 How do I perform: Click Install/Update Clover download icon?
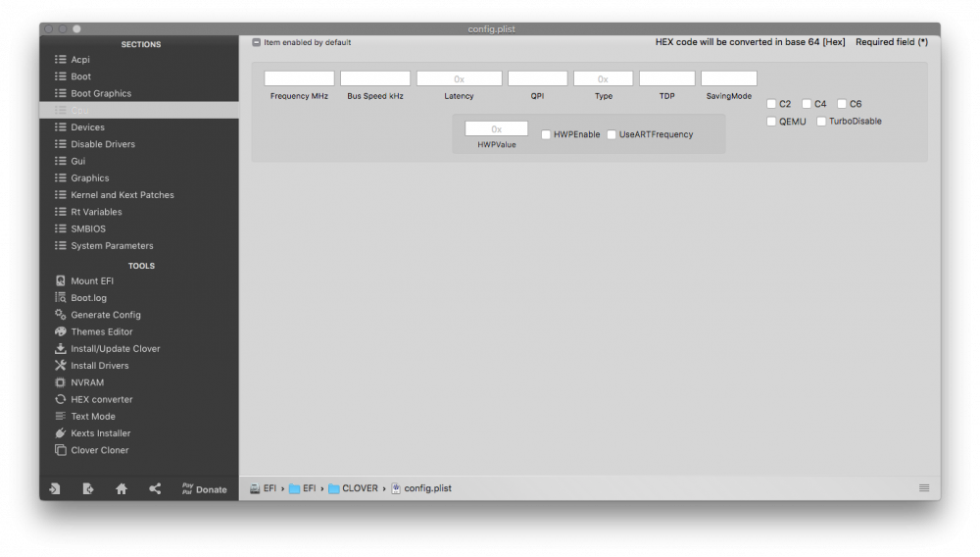point(60,348)
